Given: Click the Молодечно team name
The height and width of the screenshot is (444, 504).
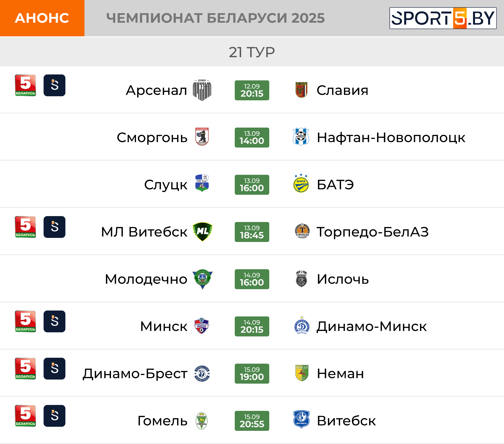Looking at the screenshot, I should pos(146,279).
